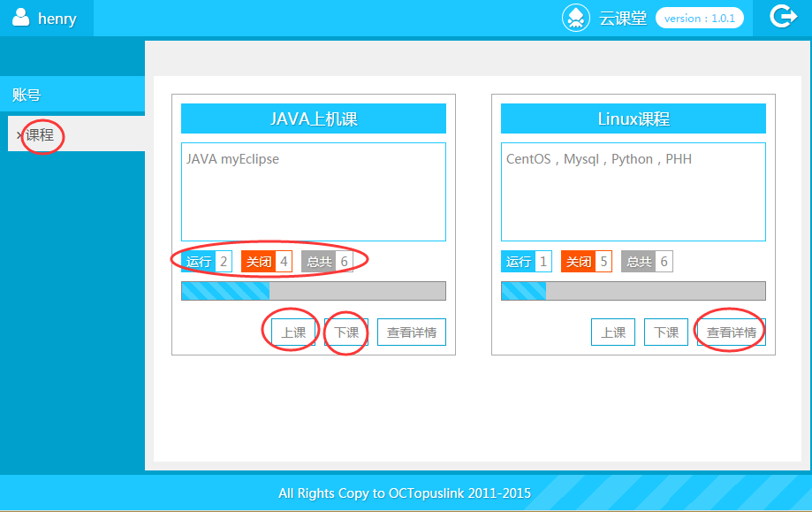This screenshot has width=812, height=512.
Task: Click 关闭 count badge in Linux课程
Action: click(587, 262)
